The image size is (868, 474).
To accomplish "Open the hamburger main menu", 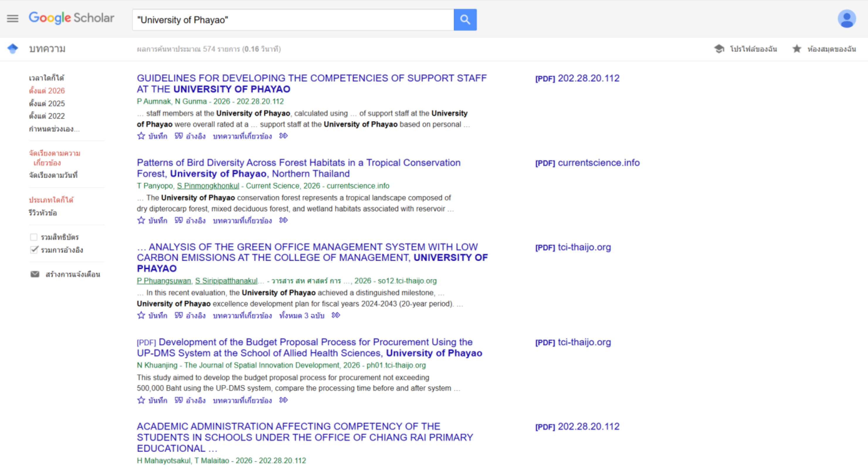I will [x=13, y=18].
